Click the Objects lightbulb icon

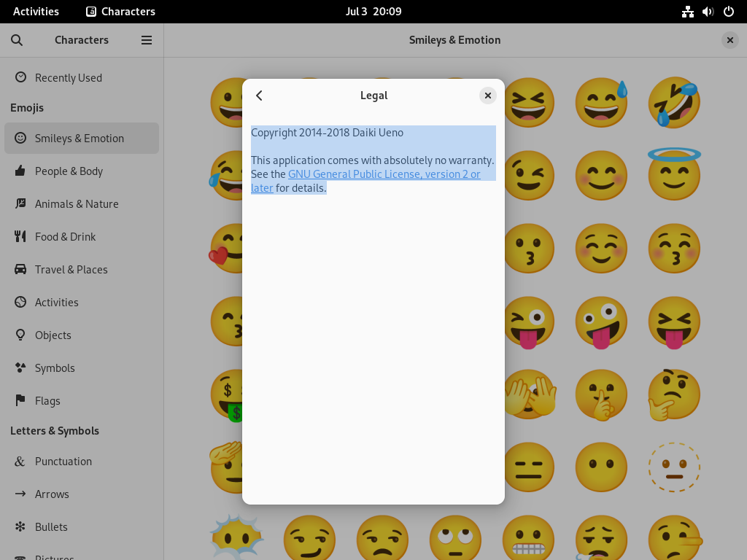point(20,335)
